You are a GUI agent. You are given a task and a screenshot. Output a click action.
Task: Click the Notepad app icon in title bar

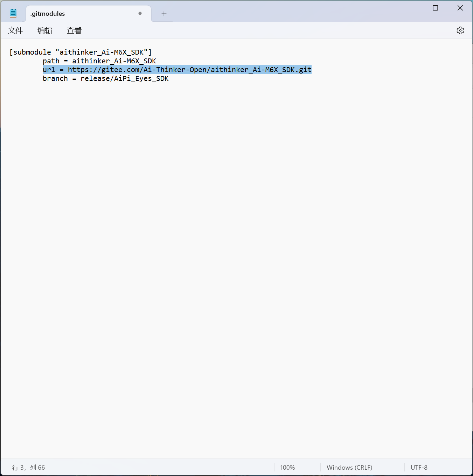pyautogui.click(x=13, y=14)
